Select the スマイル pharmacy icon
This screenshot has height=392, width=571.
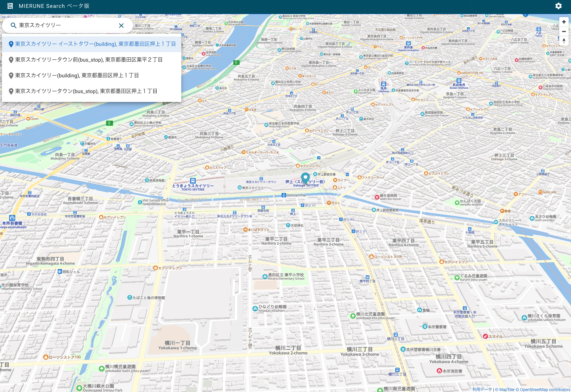click(x=485, y=336)
